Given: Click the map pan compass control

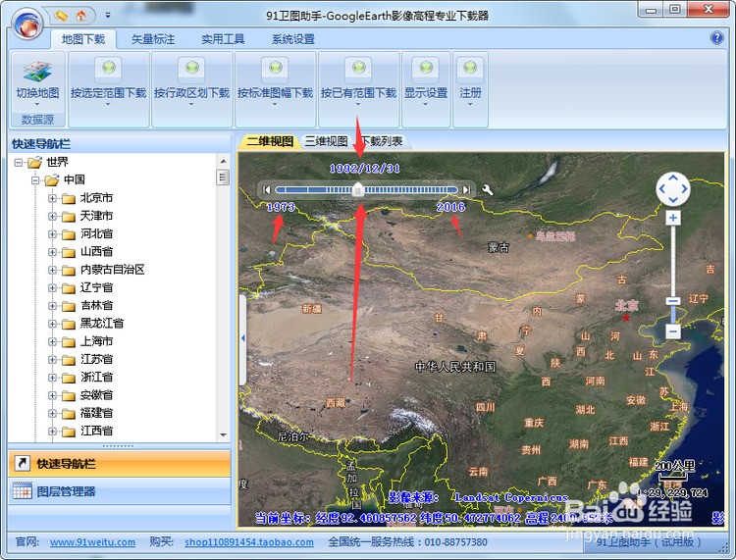Looking at the screenshot, I should click(672, 189).
